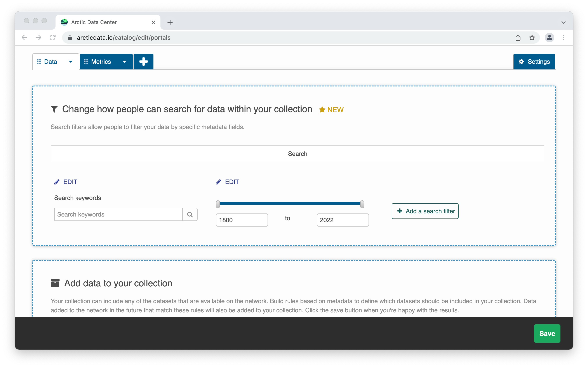Focus the Search keywords text box

(x=118, y=214)
